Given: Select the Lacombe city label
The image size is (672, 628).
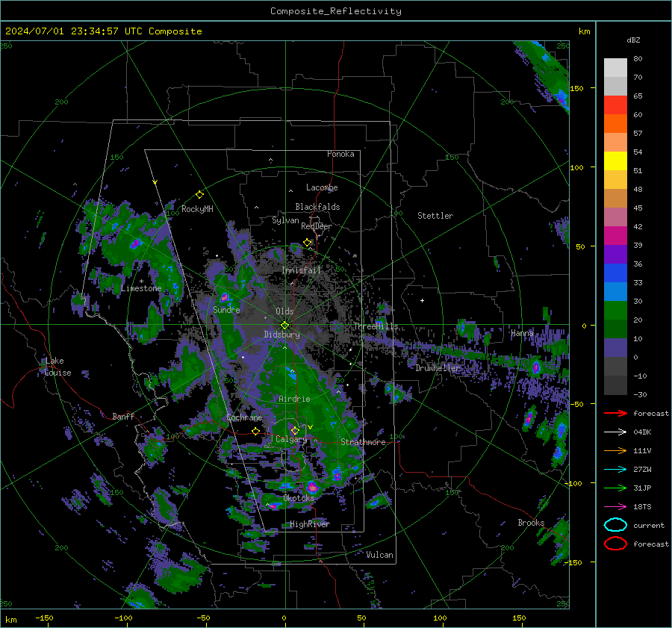Looking at the screenshot, I should [322, 187].
